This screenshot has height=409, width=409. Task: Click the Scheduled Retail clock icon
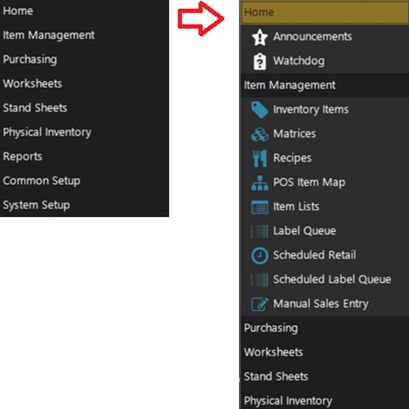[x=260, y=256]
